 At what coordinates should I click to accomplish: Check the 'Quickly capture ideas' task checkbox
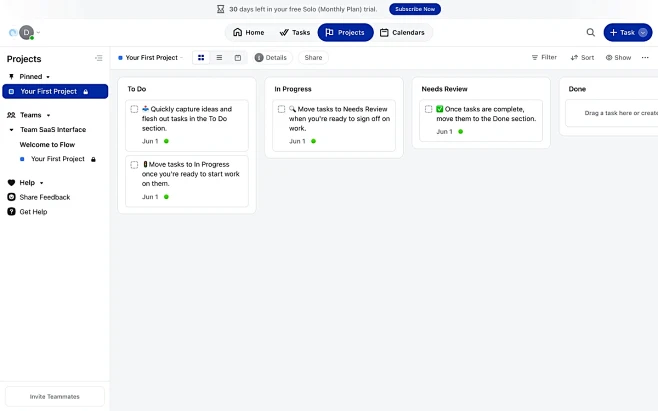click(134, 109)
